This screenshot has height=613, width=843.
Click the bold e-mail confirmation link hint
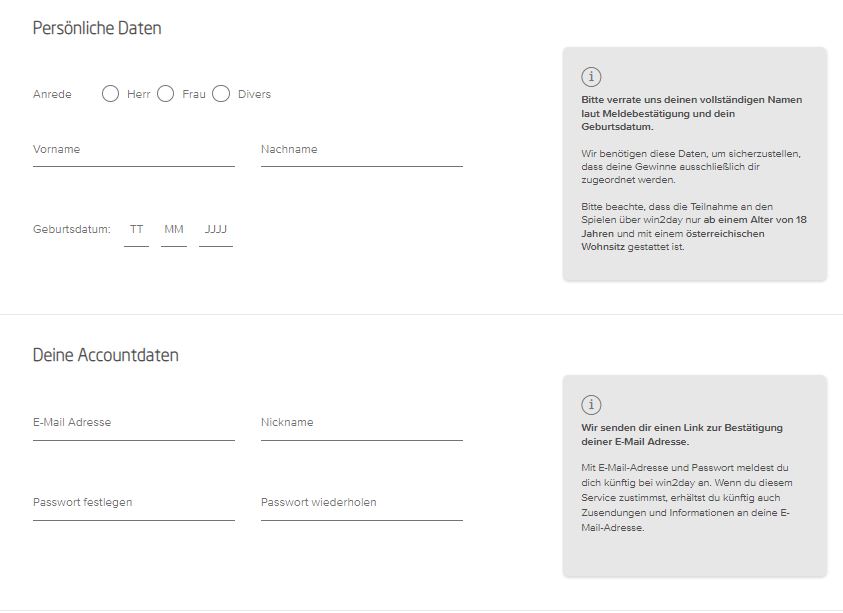tap(681, 434)
